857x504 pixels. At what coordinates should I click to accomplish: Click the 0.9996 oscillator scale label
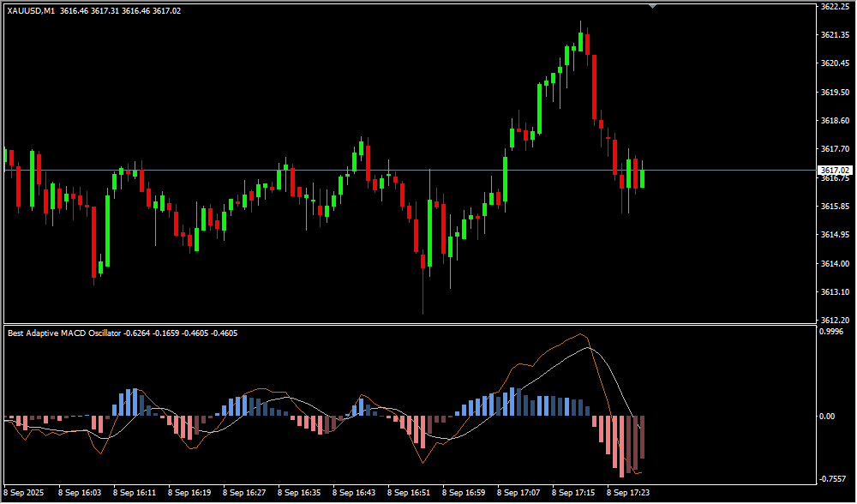(x=831, y=332)
